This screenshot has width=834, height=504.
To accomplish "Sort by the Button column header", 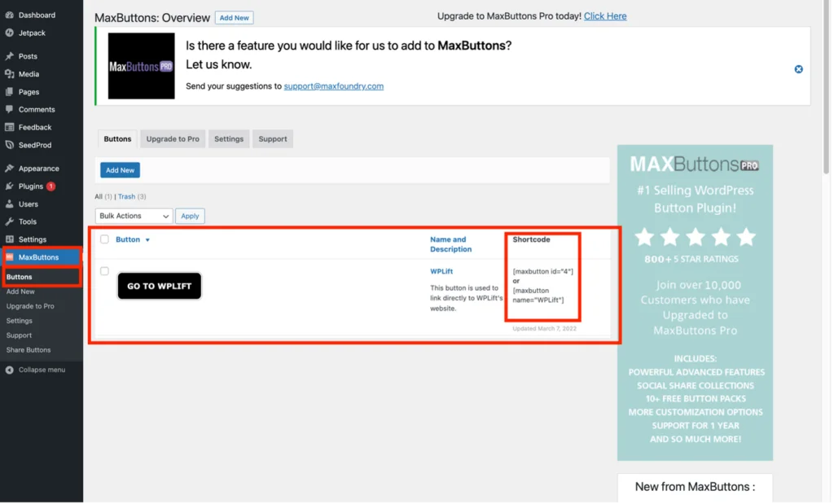I will [128, 239].
